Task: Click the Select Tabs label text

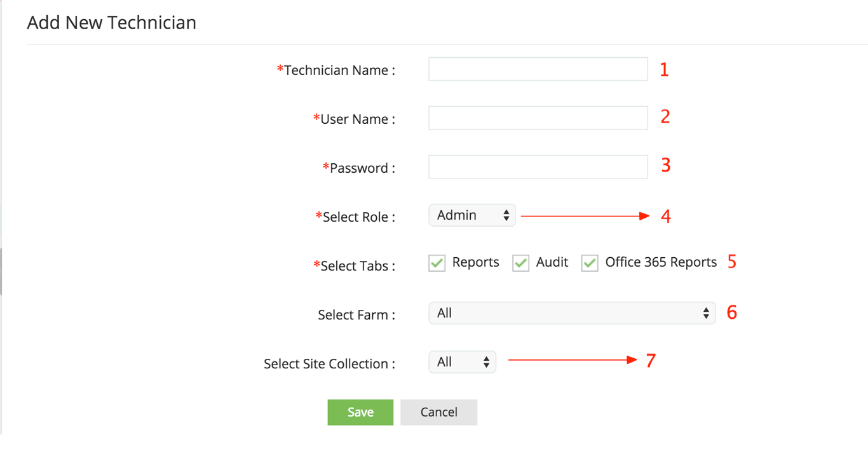Action: pos(357,266)
